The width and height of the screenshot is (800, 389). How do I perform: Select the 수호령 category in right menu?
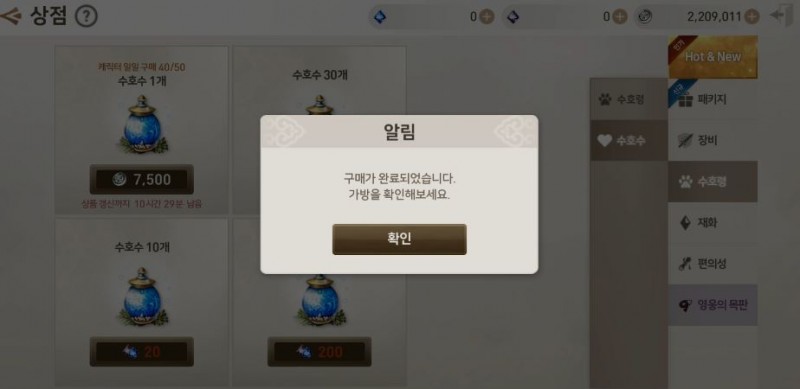(x=713, y=181)
